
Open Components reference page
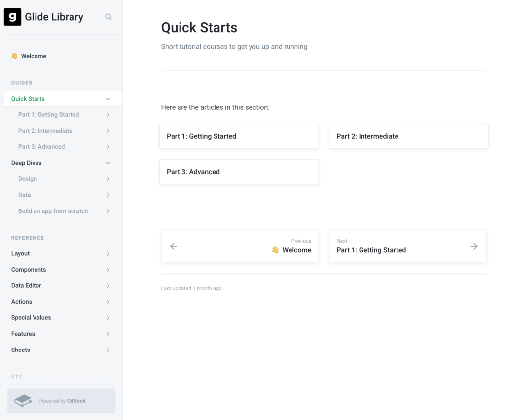pyautogui.click(x=29, y=270)
